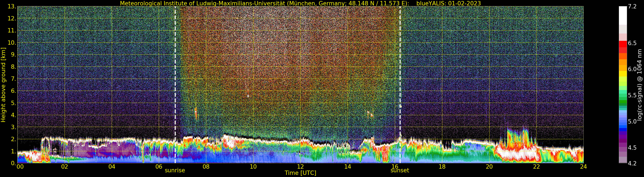This screenshot has width=644, height=177.
Task: Click the '16' time axis tick label
Action: [395, 166]
